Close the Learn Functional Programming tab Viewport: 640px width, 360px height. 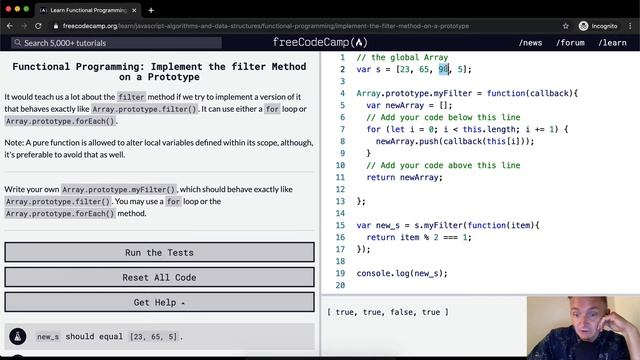point(134,11)
